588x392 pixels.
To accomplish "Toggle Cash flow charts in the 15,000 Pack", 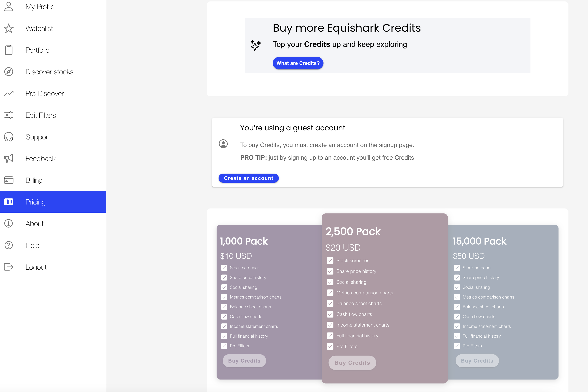I will [457, 316].
